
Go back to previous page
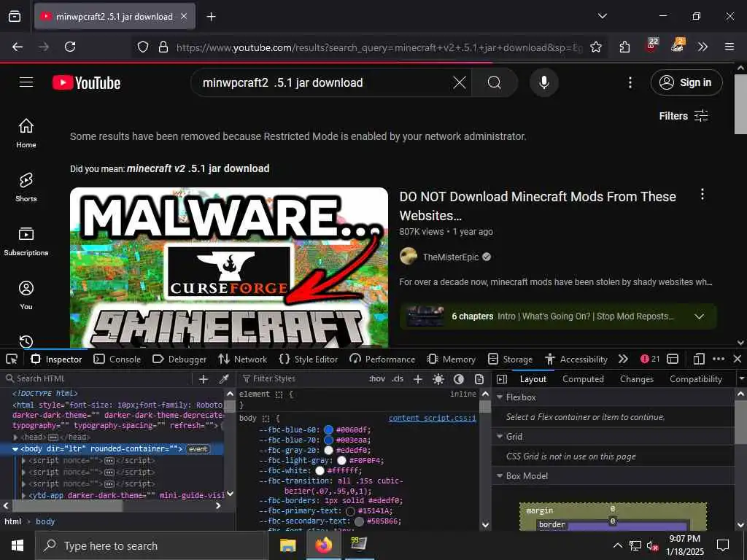(18, 47)
